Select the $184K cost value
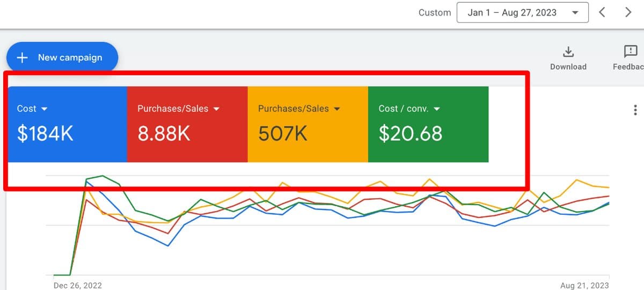This screenshot has height=290, width=644. pos(45,134)
